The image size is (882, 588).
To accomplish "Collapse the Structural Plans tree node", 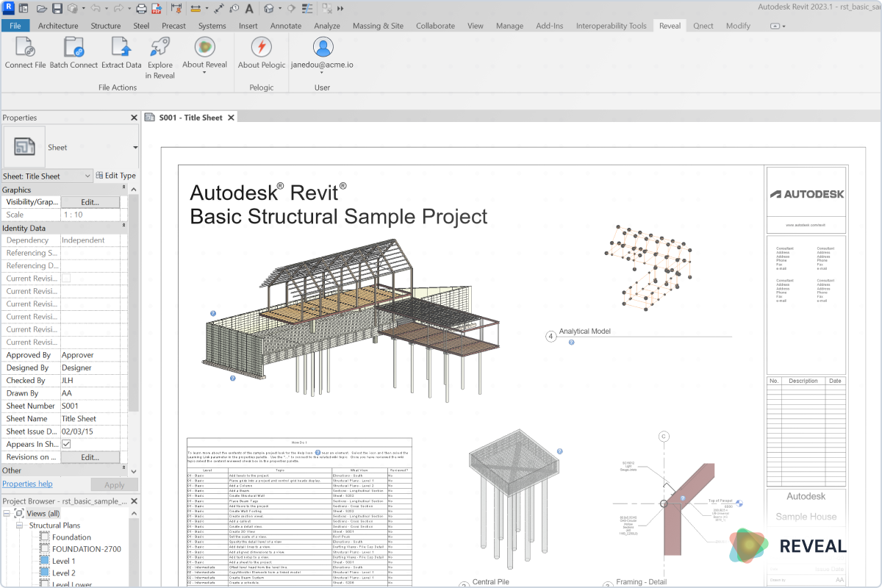I will coord(19,525).
